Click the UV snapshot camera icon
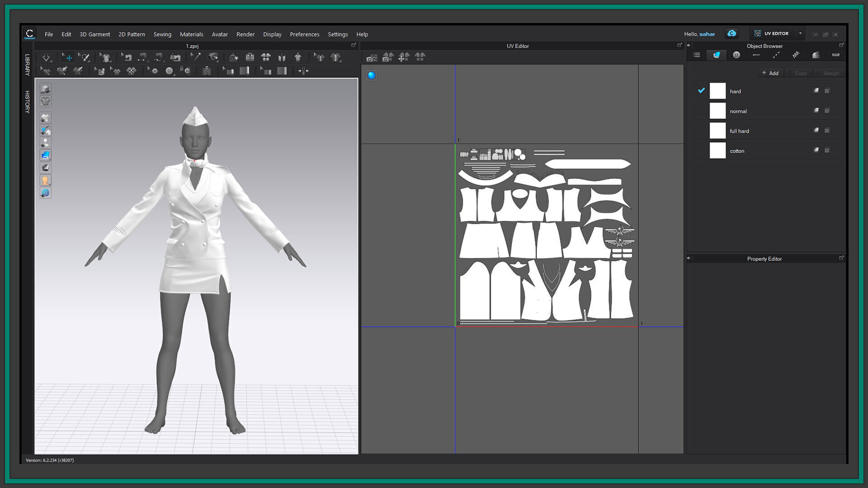868x488 pixels. click(372, 58)
